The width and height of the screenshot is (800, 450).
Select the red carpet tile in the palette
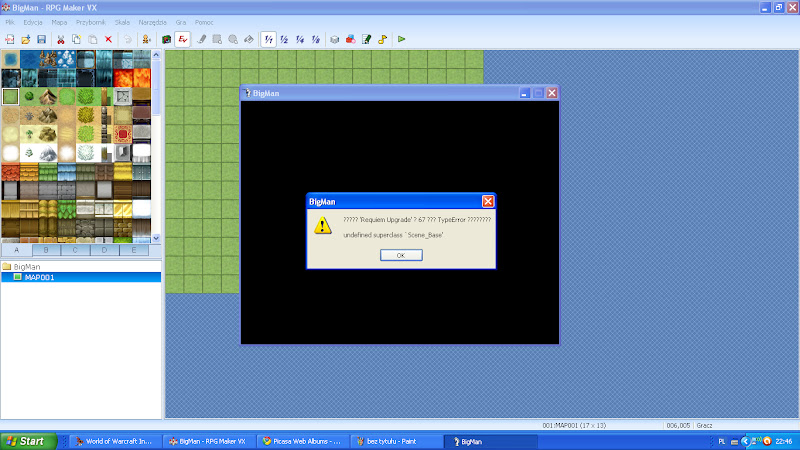[x=123, y=134]
